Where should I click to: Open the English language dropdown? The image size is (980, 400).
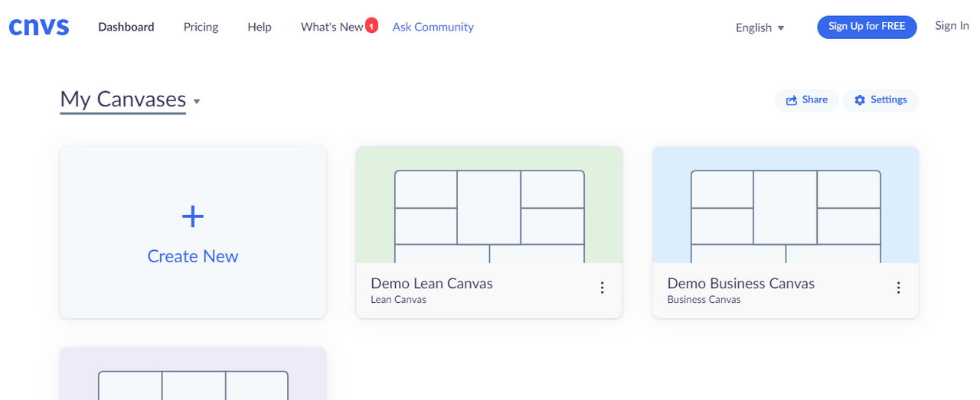[x=760, y=28]
